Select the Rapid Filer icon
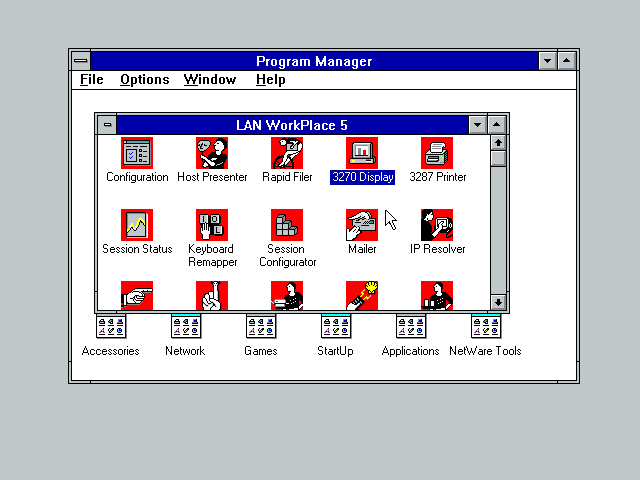 pos(287,153)
